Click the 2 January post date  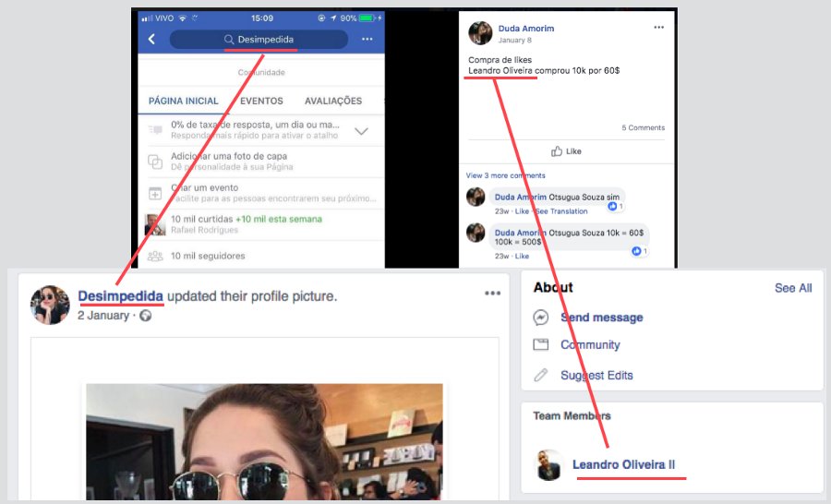(103, 316)
